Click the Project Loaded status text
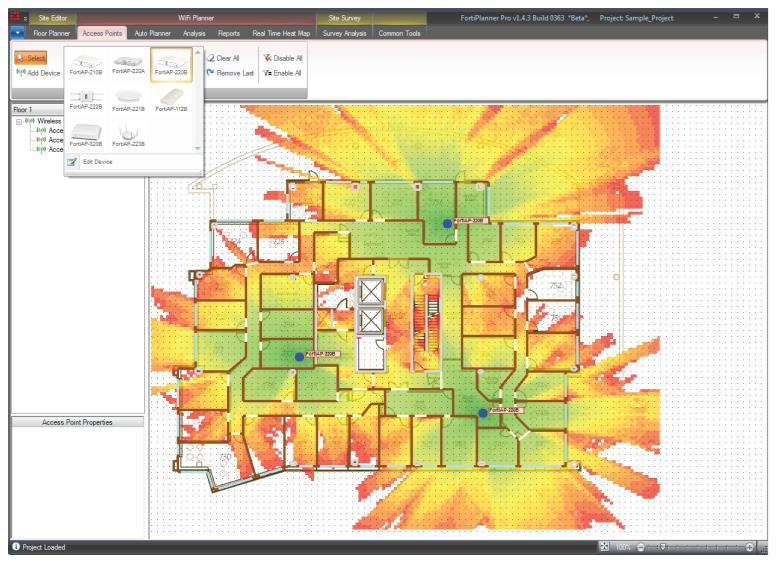Screen dimensions: 777x562 tap(44, 547)
